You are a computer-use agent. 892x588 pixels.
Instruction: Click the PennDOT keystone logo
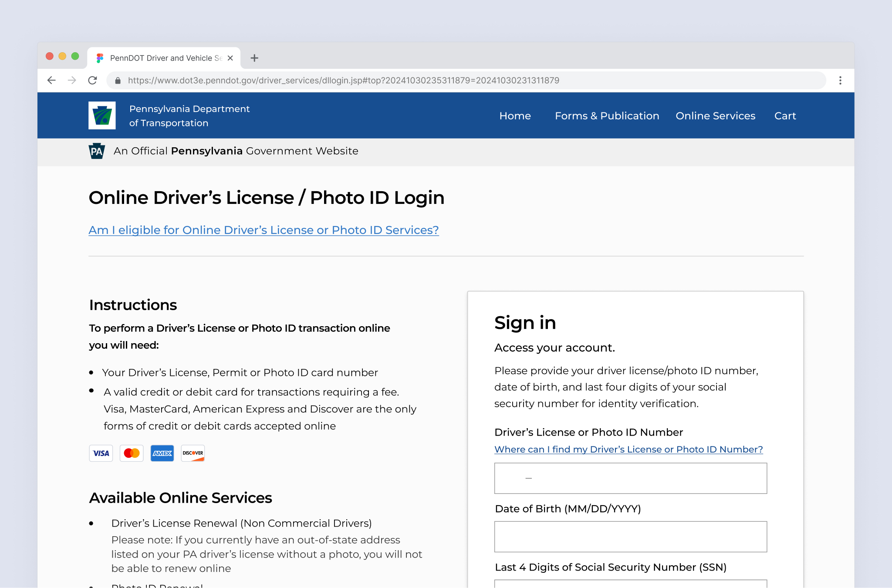(102, 115)
